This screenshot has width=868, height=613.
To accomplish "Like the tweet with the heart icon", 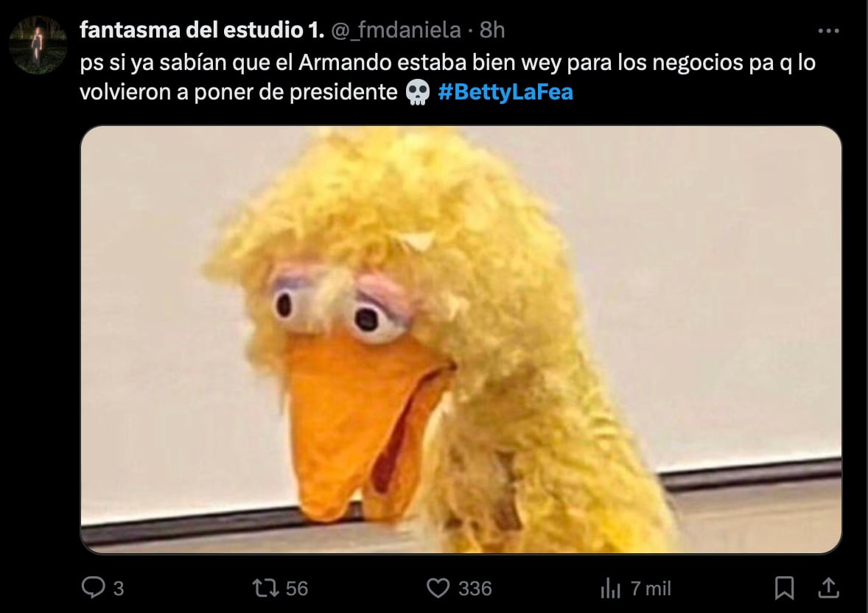I will tap(438, 587).
